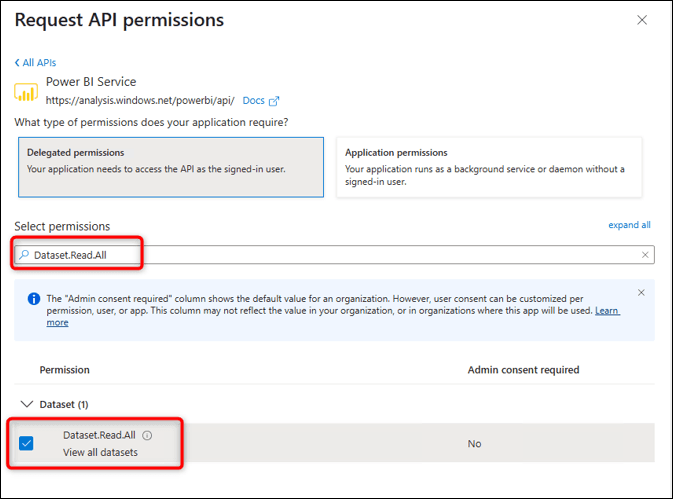Viewport: 673px width, 499px height.
Task: Click the external link icon next to Docs
Action: click(273, 101)
